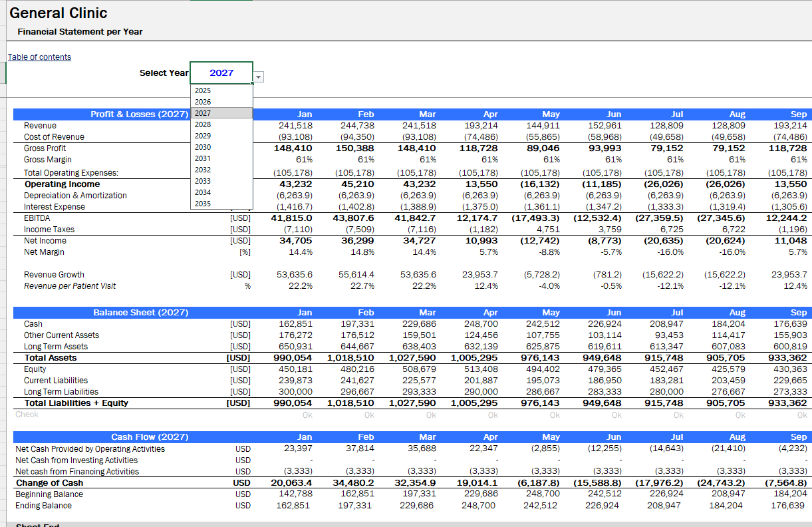Click the Select Year dropdown arrow button

(x=259, y=77)
